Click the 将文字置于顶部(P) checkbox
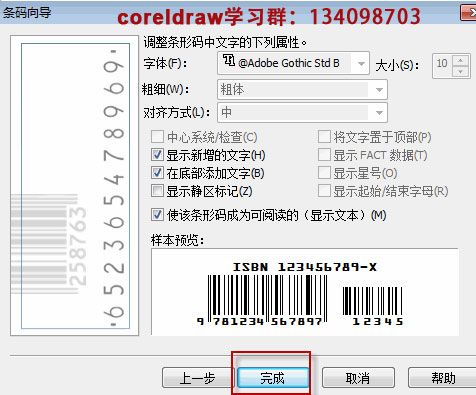 coord(324,137)
